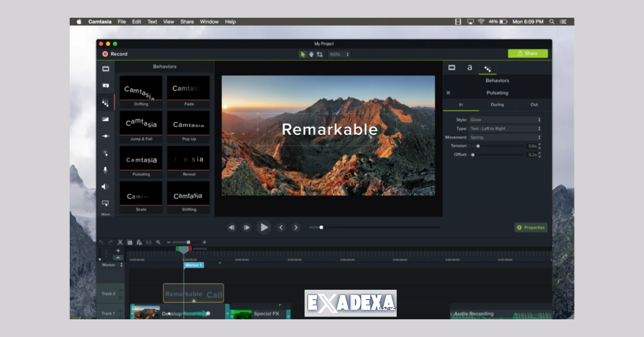644x337 pixels.
Task: Open the Type dropdown showing Text - Left to Right
Action: (504, 128)
